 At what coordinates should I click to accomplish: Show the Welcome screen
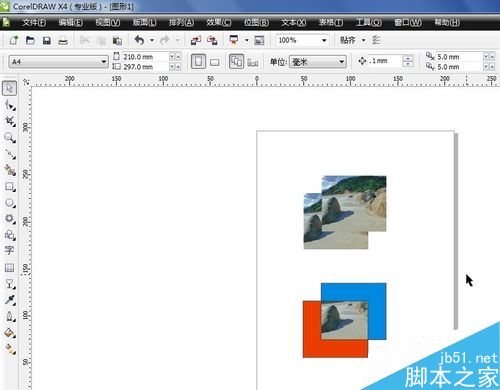[x=259, y=40]
